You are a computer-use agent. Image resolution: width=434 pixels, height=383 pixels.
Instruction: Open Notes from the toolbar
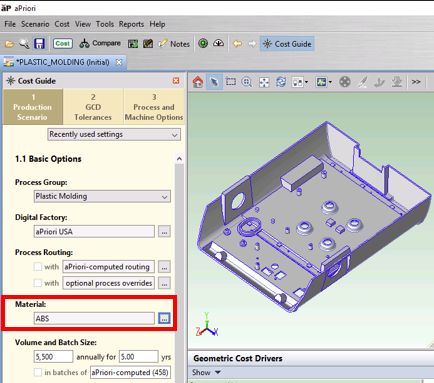(x=174, y=44)
